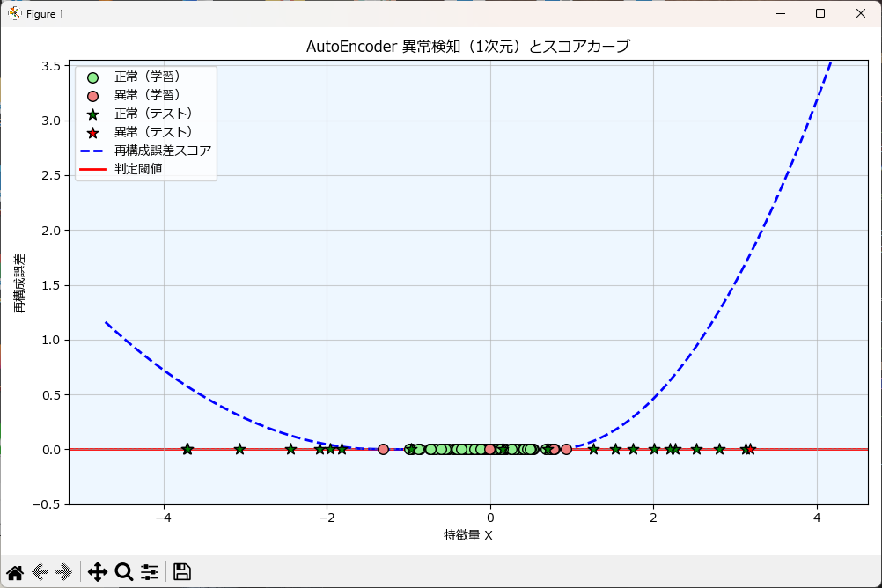Close the Figure 1 window
882x588 pixels.
coord(860,14)
